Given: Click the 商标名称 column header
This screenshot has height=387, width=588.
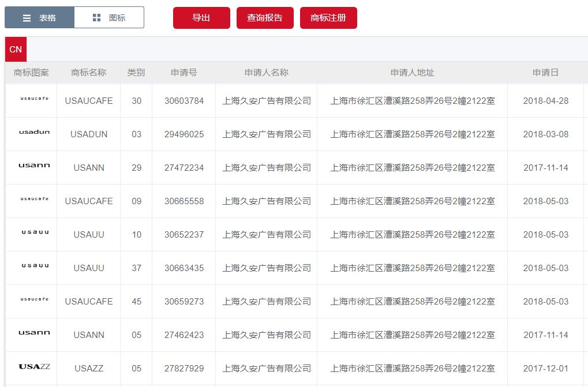Looking at the screenshot, I should (x=88, y=73).
